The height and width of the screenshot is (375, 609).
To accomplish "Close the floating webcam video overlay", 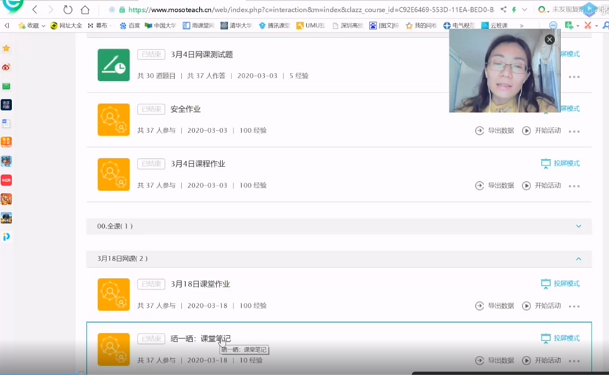I will [x=549, y=39].
